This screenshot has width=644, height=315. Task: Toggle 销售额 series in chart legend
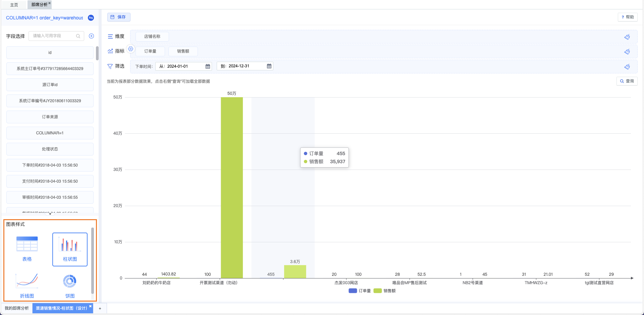(x=385, y=291)
